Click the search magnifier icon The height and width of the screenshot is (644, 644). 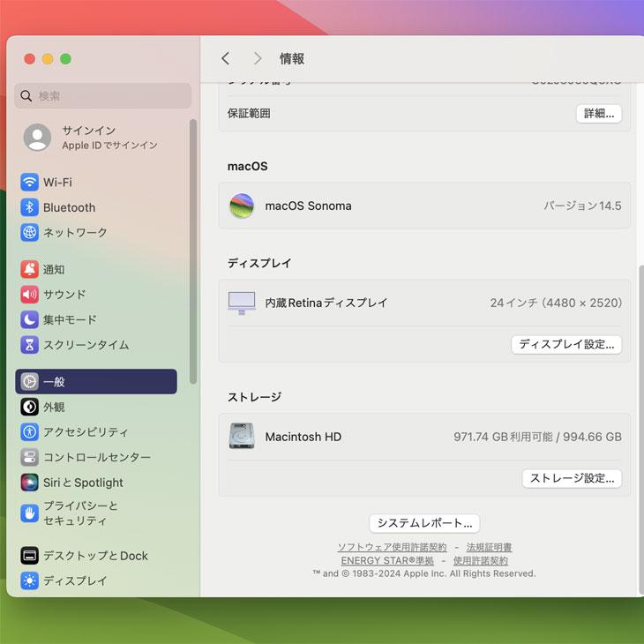[x=26, y=96]
